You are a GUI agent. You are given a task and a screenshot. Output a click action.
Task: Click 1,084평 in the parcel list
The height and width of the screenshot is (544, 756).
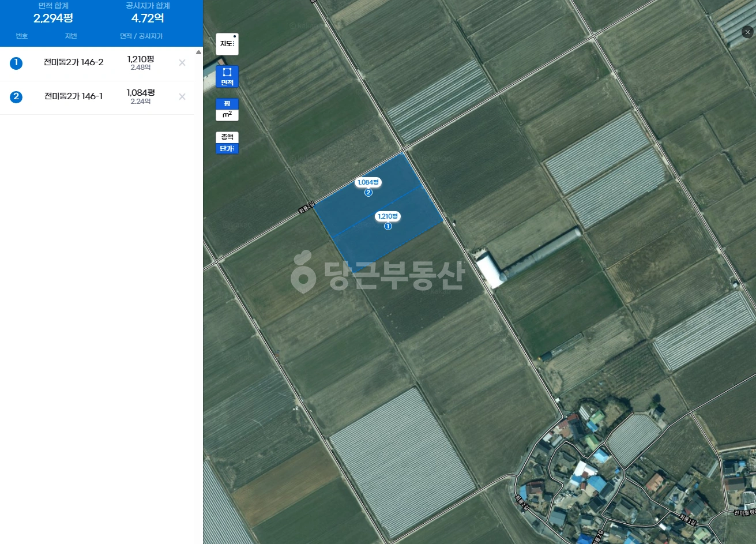[x=141, y=92]
